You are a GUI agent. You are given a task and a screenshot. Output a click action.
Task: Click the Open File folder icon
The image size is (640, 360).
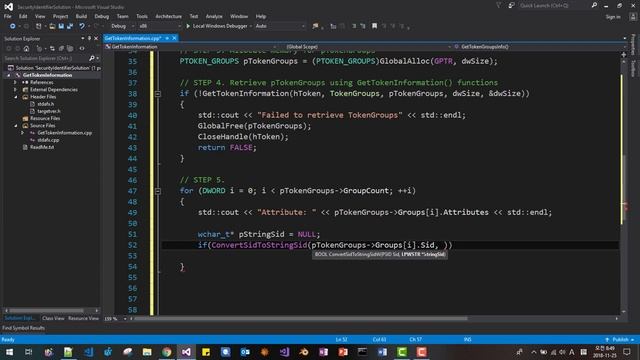(52, 26)
